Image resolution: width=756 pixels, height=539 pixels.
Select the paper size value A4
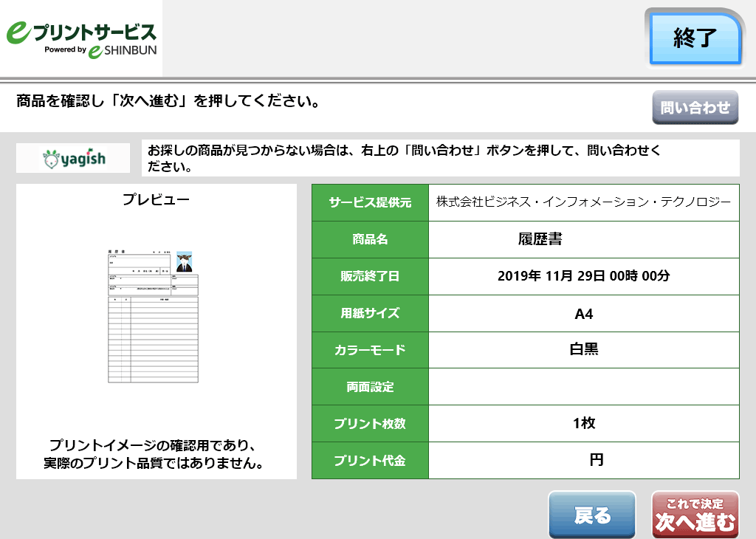[583, 314]
